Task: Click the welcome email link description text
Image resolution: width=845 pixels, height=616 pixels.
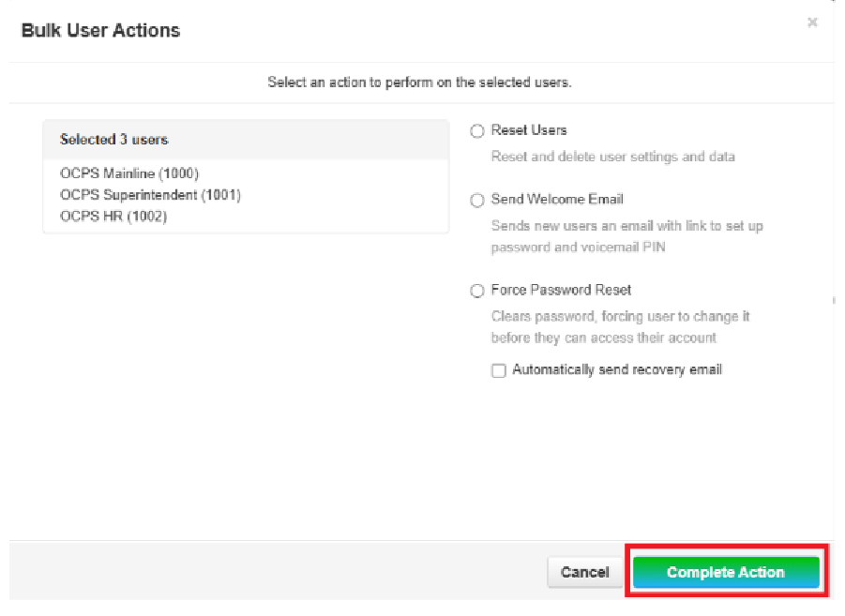Action: coord(626,237)
